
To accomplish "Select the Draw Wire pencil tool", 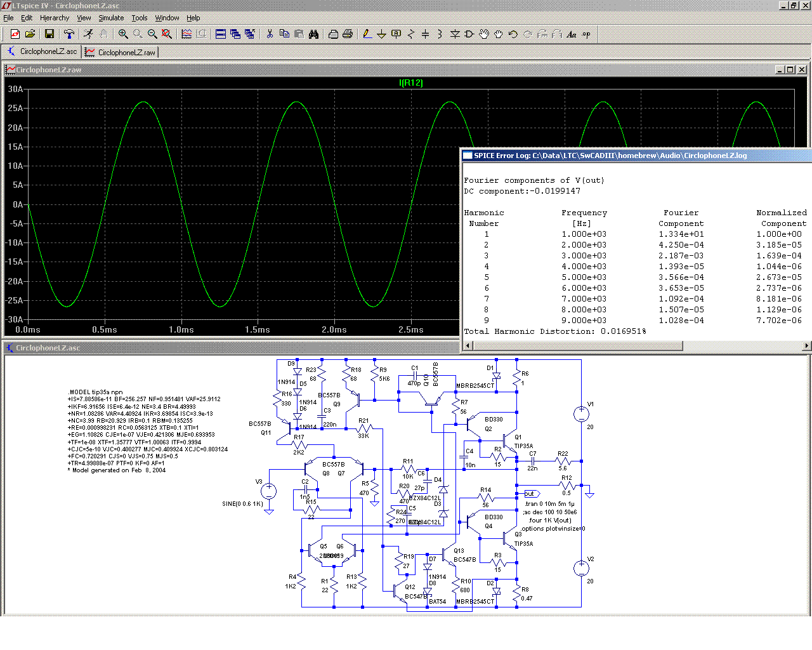I will pos(367,34).
